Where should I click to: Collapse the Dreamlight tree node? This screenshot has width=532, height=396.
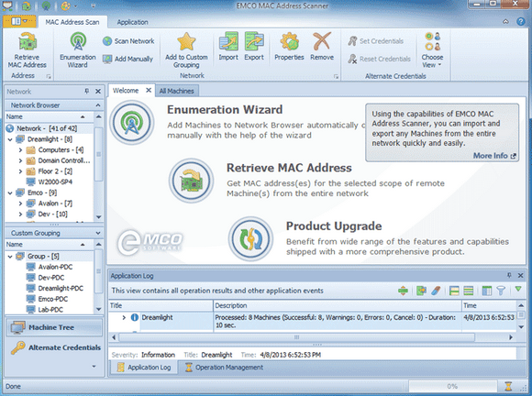[x=10, y=139]
